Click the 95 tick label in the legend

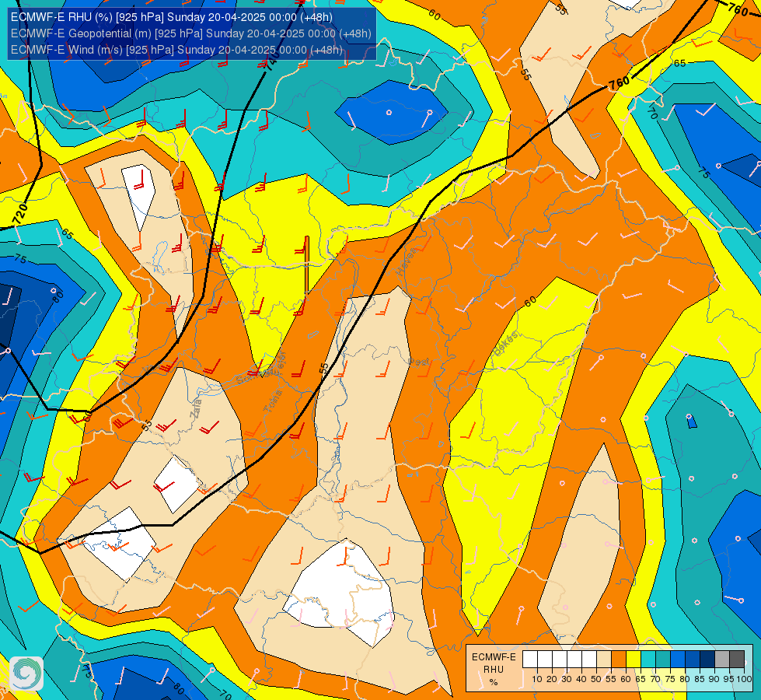pos(729,679)
